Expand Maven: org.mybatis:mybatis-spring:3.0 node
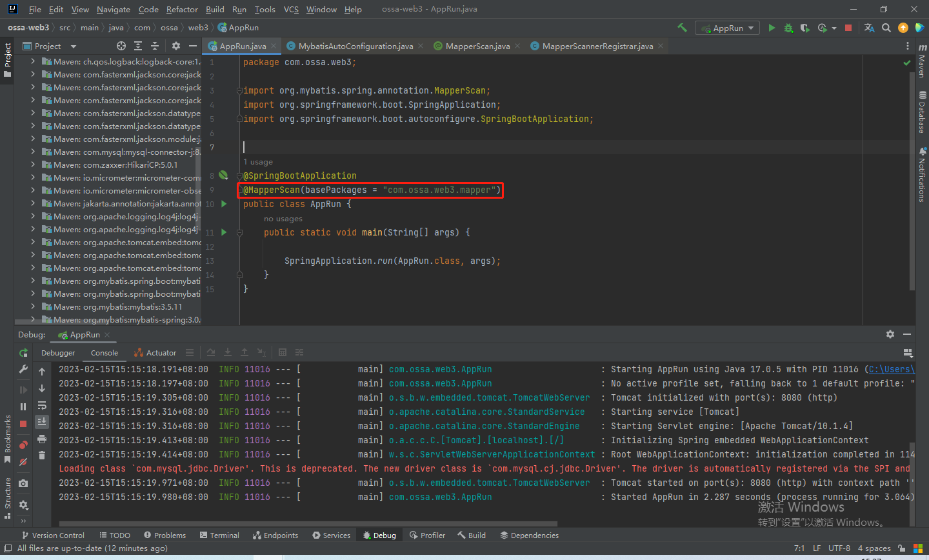Viewport: 929px width, 560px height. 33,319
